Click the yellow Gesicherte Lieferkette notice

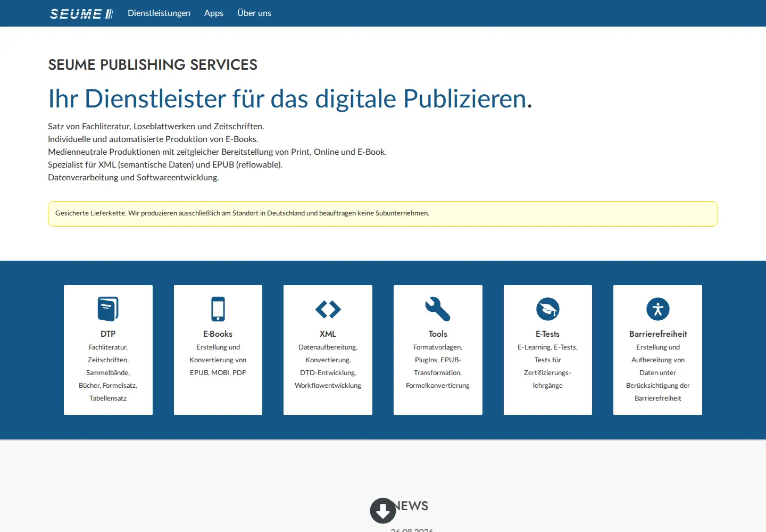coord(383,214)
